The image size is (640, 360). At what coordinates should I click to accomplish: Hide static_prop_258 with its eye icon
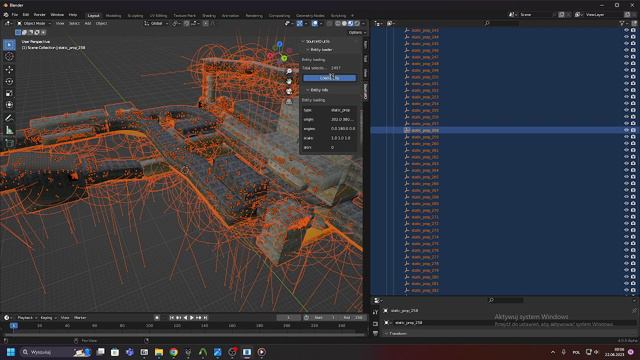click(x=626, y=130)
